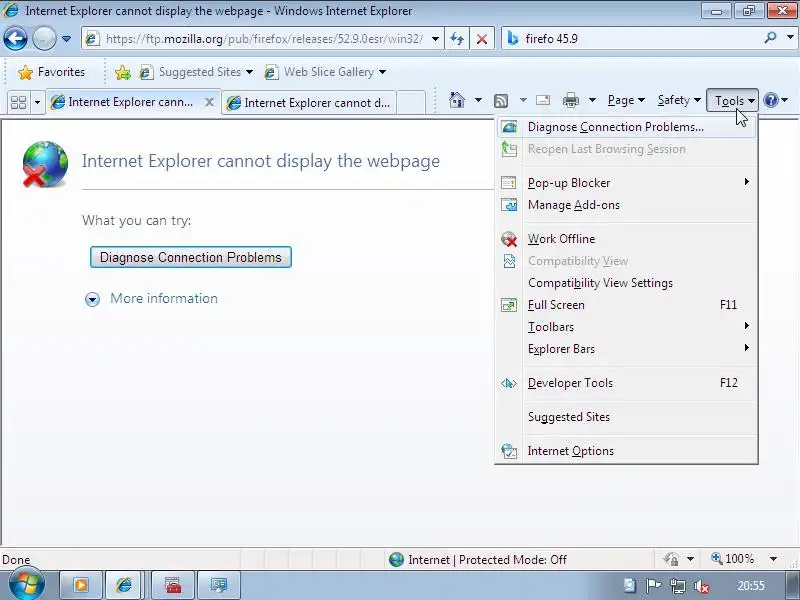Click the Action Center flag tray icon

[653, 586]
